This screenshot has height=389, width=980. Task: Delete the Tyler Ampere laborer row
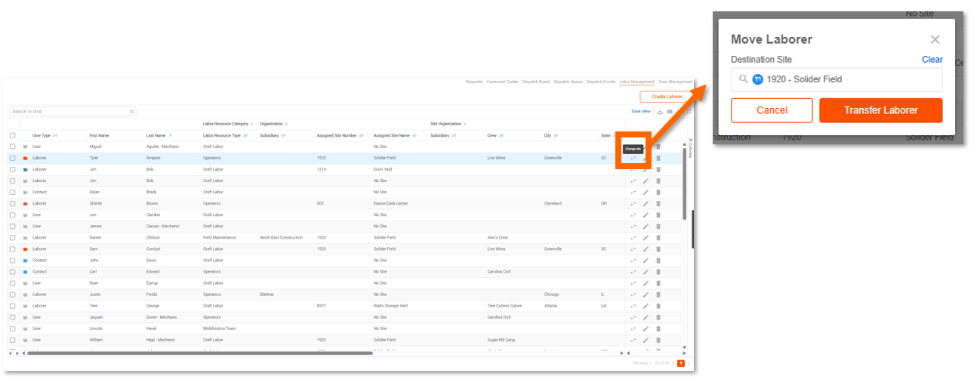tap(658, 159)
